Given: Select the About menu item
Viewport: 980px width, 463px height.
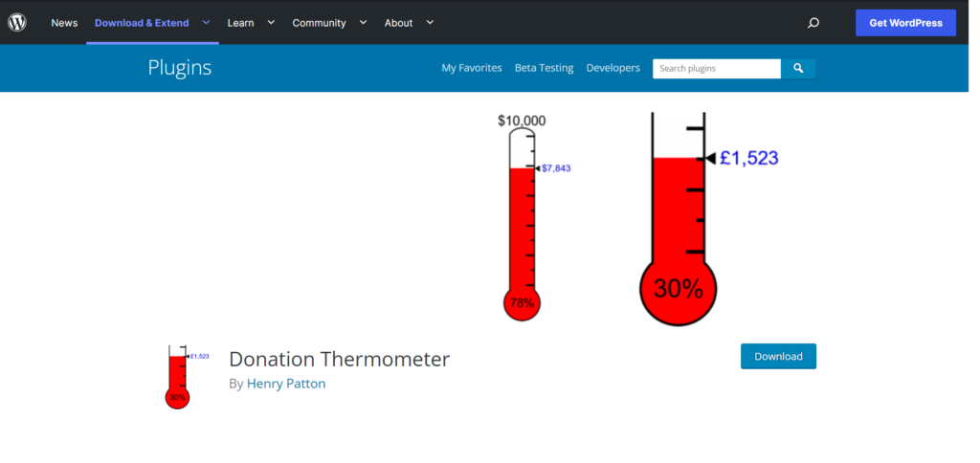Looking at the screenshot, I should pos(399,23).
